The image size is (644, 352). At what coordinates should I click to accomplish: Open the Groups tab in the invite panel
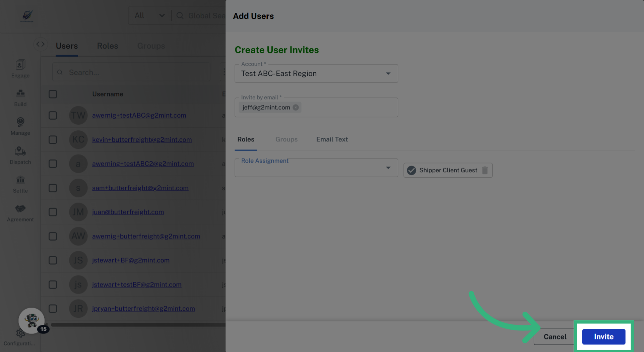coord(286,139)
